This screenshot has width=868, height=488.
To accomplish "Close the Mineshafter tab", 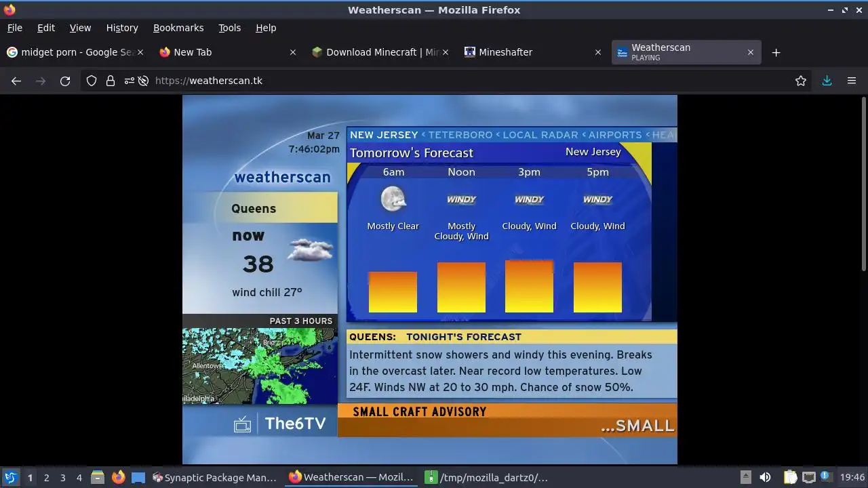I will pyautogui.click(x=598, y=52).
